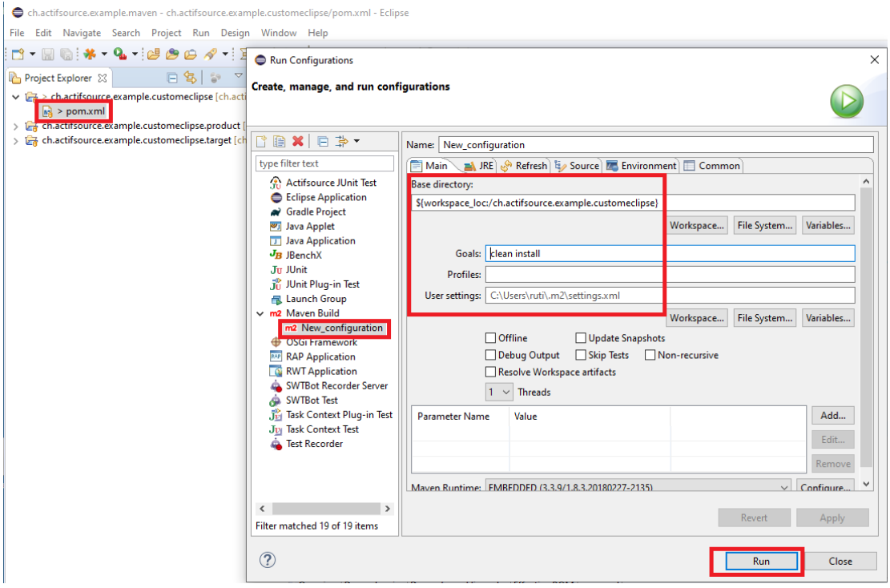This screenshot has width=890, height=588.
Task: Expand the customeclipse.product project
Action: coord(16,126)
